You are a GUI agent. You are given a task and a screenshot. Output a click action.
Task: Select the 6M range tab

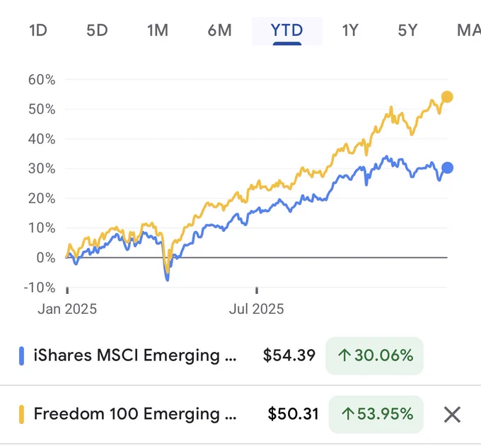[x=220, y=30]
